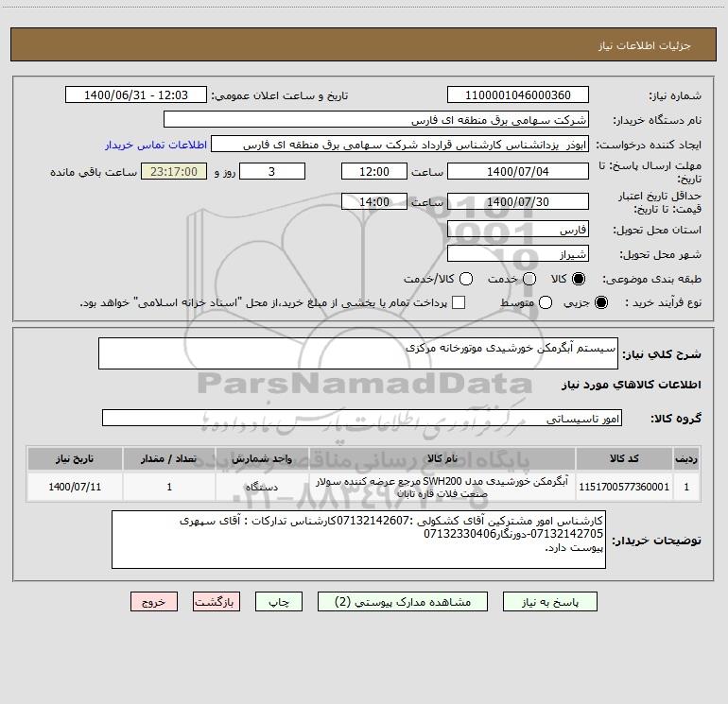The height and width of the screenshot is (704, 728).
Task: Click the تاریخ نیاز column header
Action: click(x=75, y=459)
